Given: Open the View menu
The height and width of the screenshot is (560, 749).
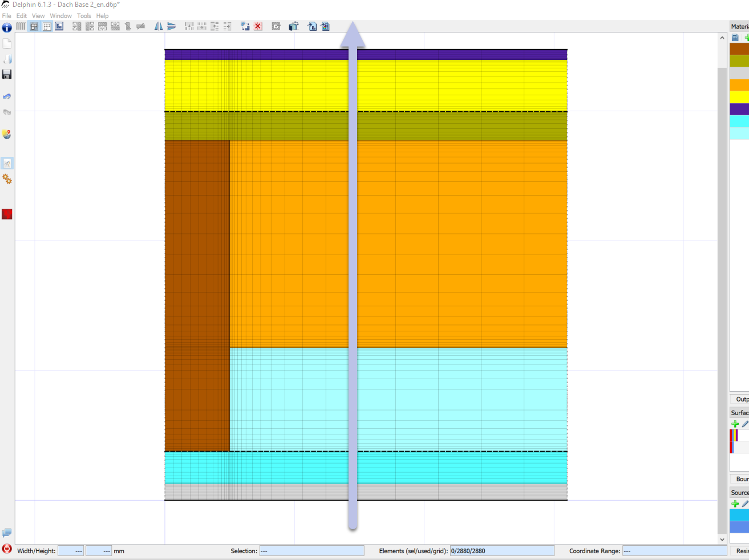Looking at the screenshot, I should pos(38,16).
